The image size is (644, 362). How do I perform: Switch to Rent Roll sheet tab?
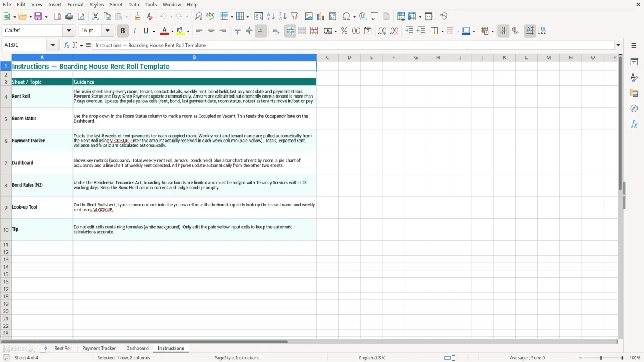click(x=63, y=348)
